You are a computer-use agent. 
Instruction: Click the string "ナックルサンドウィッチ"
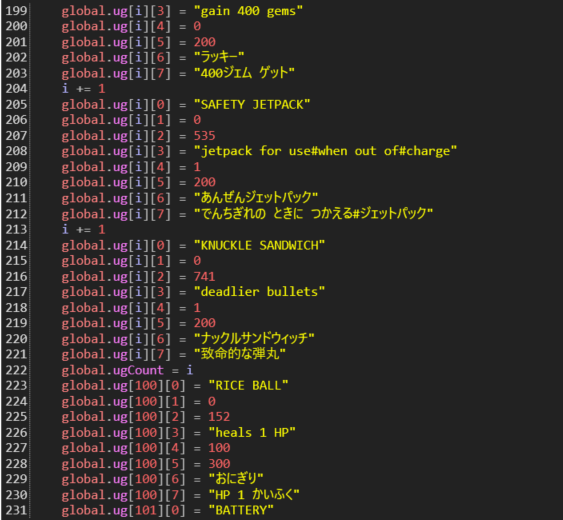coord(254,339)
